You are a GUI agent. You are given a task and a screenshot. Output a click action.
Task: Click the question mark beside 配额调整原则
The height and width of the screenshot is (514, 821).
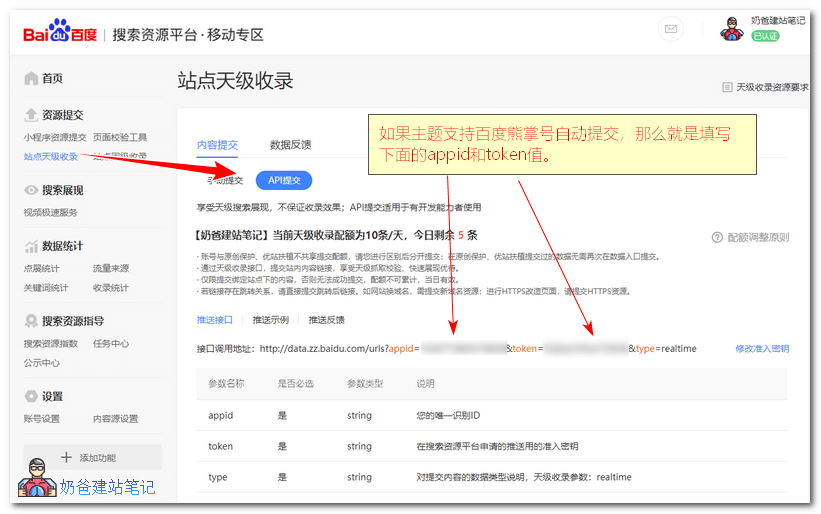pyautogui.click(x=717, y=238)
